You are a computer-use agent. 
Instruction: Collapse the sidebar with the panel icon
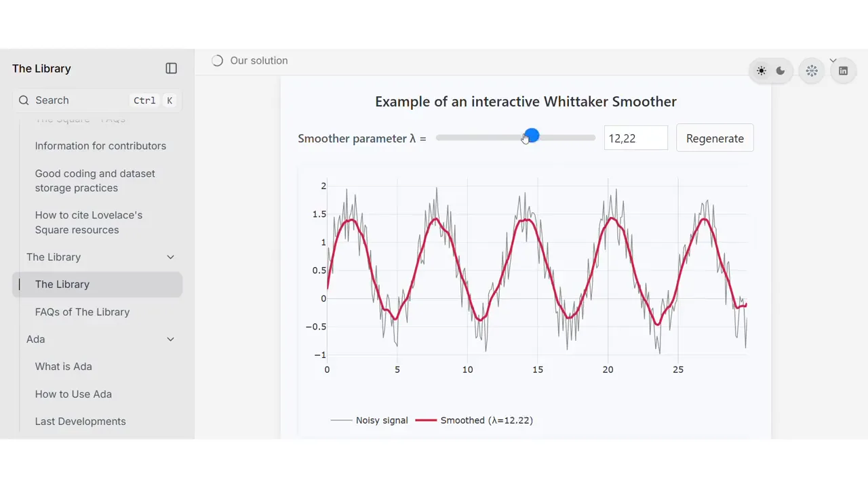[171, 68]
